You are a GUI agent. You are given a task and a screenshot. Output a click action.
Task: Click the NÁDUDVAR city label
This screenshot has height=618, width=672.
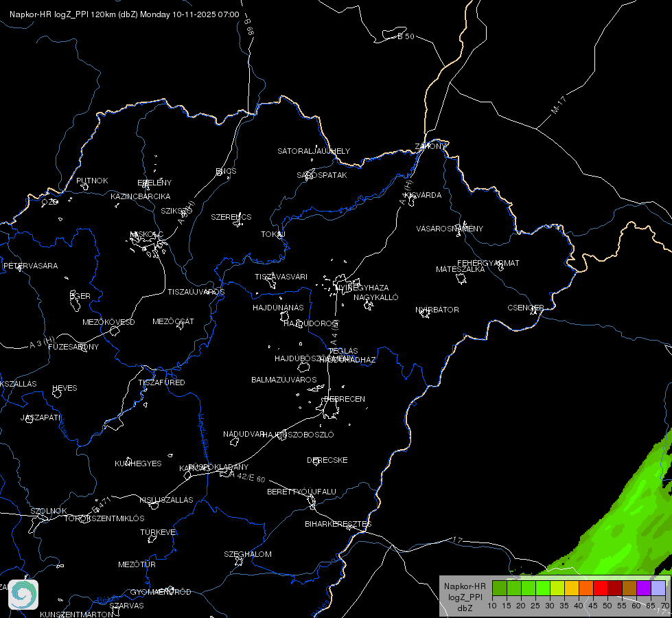click(x=244, y=434)
